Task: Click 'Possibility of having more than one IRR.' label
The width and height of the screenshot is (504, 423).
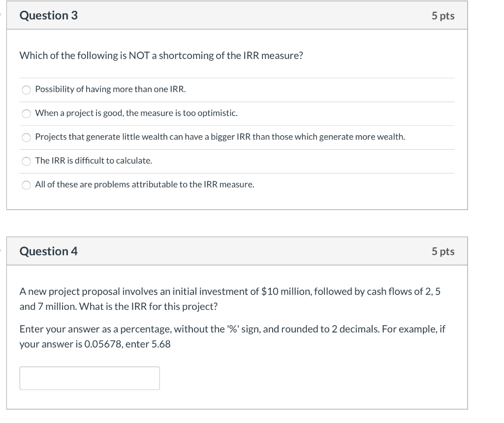Action: 111,90
